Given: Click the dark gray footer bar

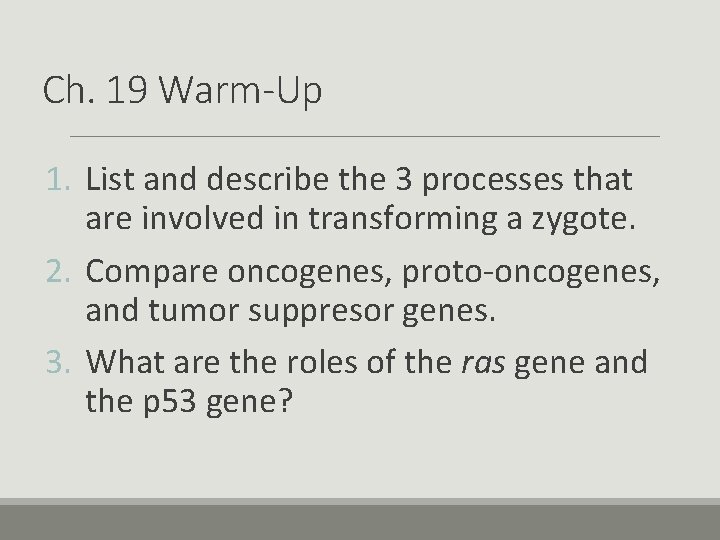Looking at the screenshot, I should [360, 523].
